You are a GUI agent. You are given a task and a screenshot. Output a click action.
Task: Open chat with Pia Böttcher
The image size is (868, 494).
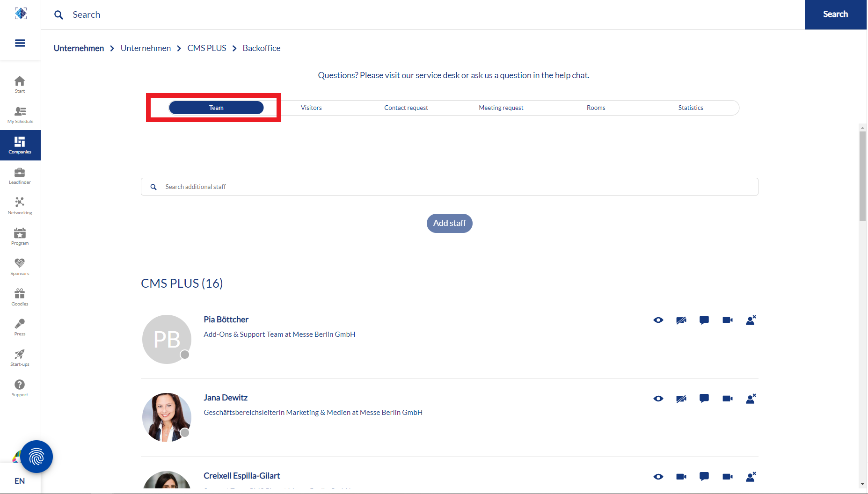(x=704, y=320)
